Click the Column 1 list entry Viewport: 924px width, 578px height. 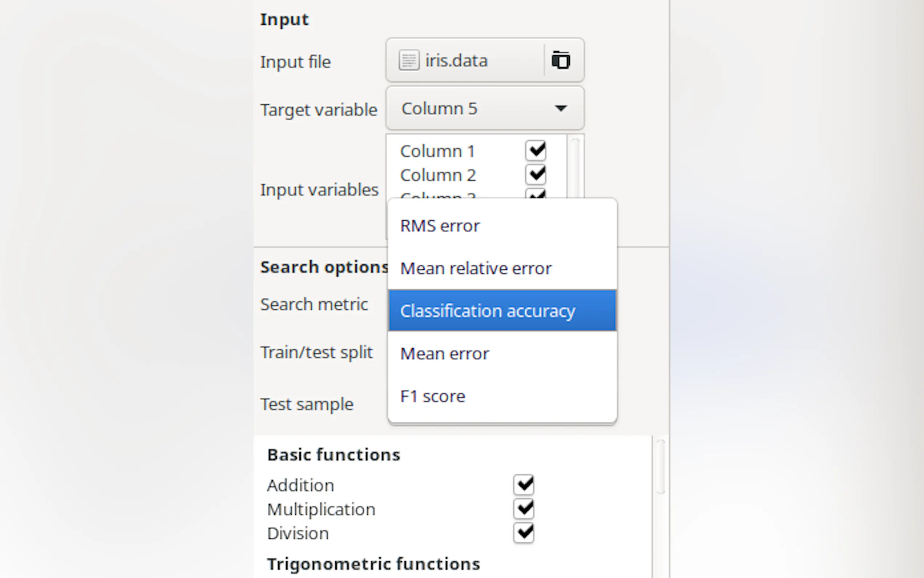[437, 151]
